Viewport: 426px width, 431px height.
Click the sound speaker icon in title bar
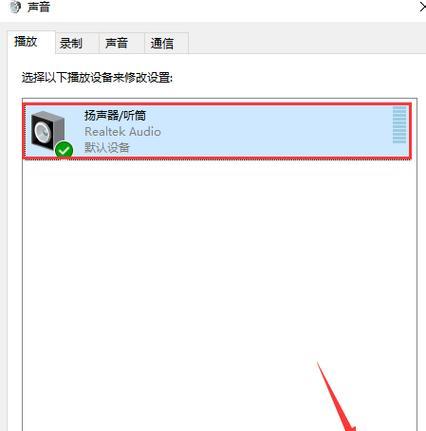(x=15, y=7)
